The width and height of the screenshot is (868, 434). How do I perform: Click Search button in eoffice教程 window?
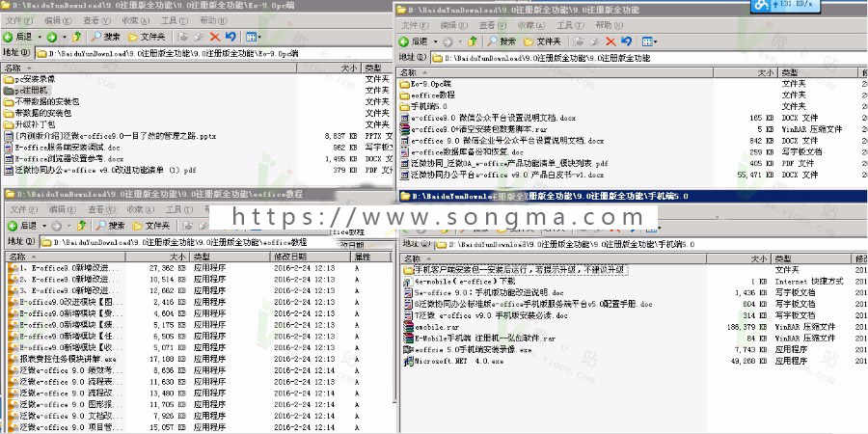[x=110, y=226]
